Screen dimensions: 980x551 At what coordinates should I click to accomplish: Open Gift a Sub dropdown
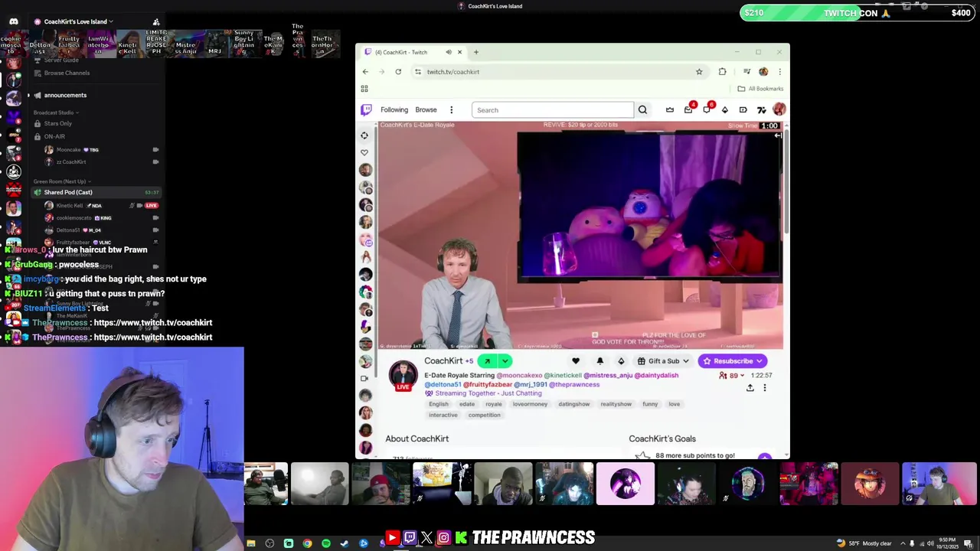click(663, 361)
